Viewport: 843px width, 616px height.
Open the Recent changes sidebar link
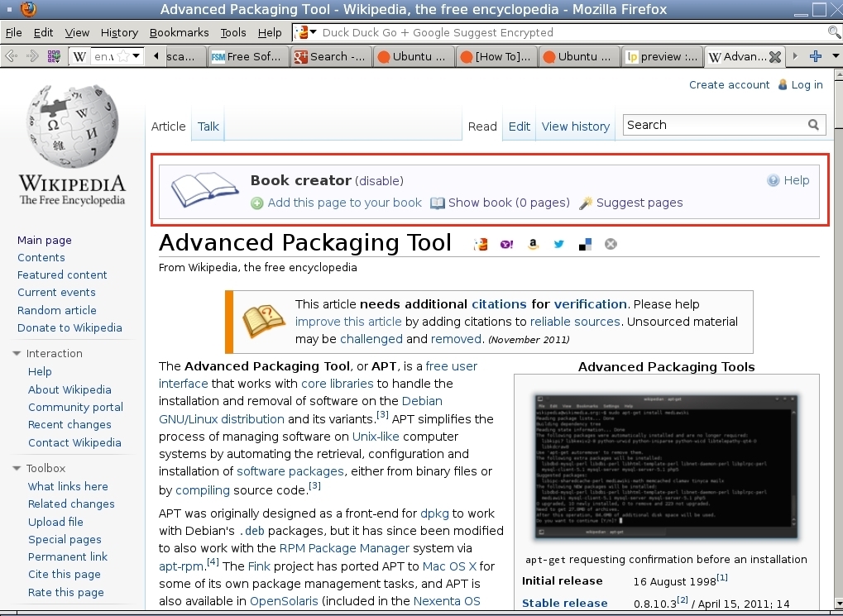69,425
